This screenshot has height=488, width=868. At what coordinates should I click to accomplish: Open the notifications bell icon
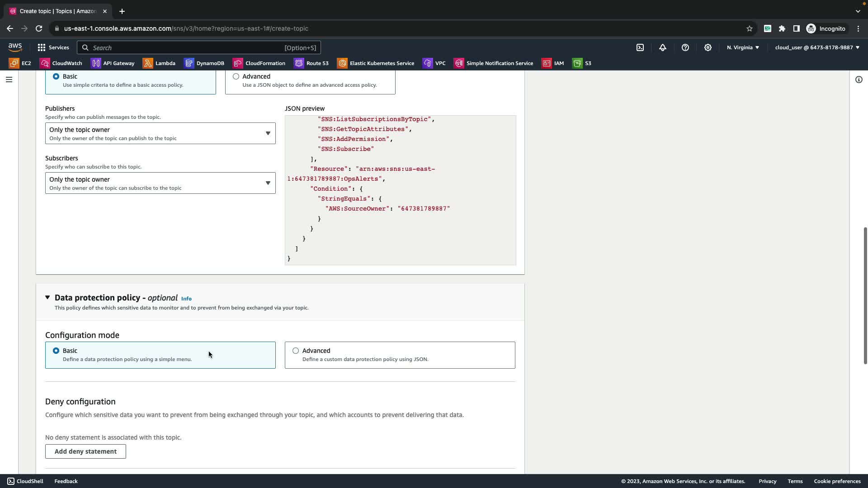663,47
